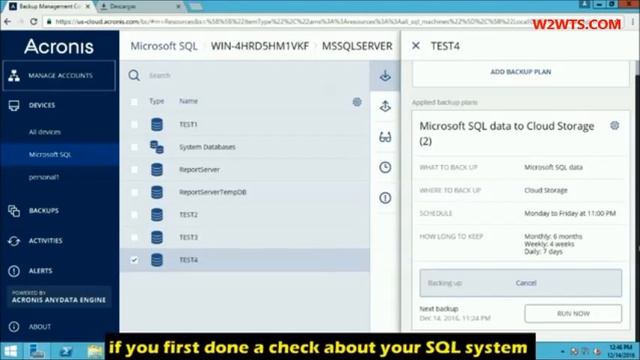Viewport: 640px width, 360px height.
Task: Open the About page
Action: pyautogui.click(x=40, y=327)
